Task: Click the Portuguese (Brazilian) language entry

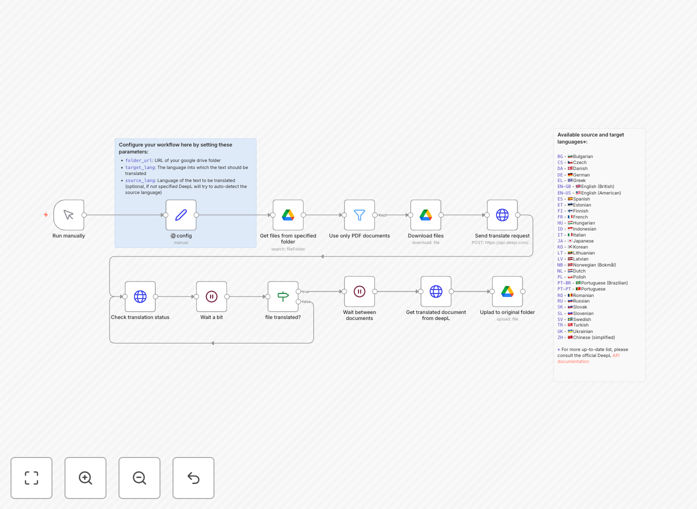Action: (593, 283)
